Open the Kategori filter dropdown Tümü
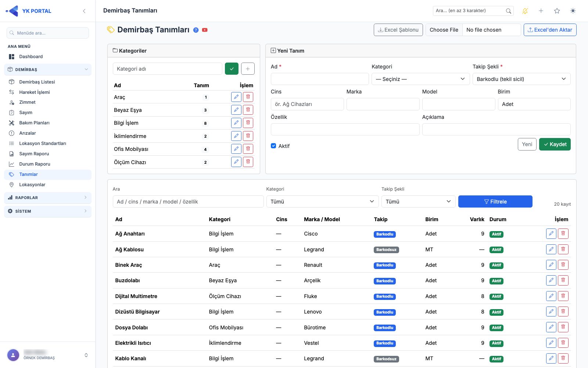Viewport: 588px width, 368px height. (x=322, y=202)
